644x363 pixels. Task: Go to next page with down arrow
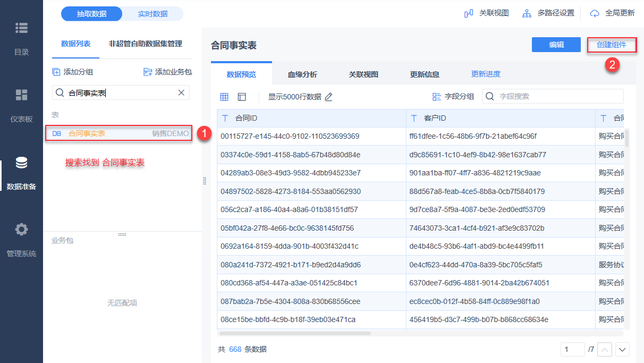622,349
